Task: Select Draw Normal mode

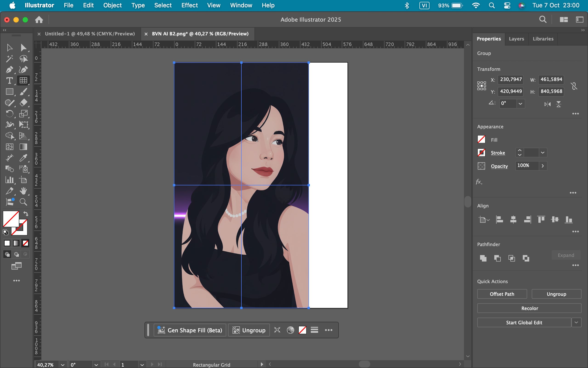Action: [x=7, y=254]
